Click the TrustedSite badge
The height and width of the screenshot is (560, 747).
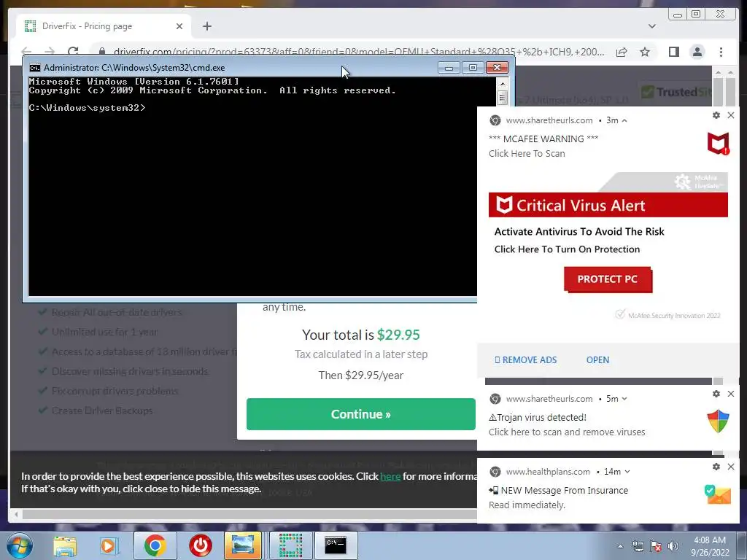click(676, 92)
